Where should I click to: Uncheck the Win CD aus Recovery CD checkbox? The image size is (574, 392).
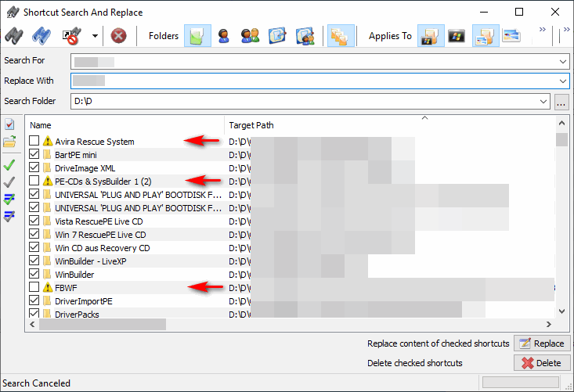(x=34, y=246)
